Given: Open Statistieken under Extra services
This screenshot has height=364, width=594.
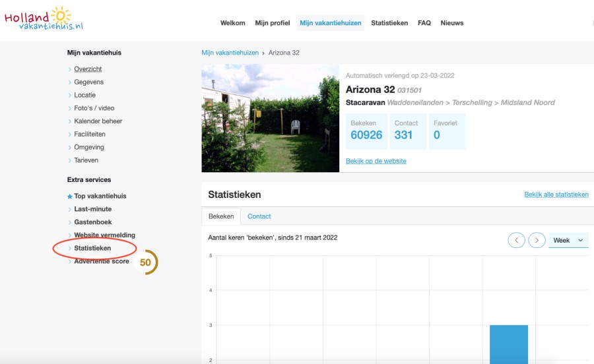Looking at the screenshot, I should pyautogui.click(x=92, y=248).
